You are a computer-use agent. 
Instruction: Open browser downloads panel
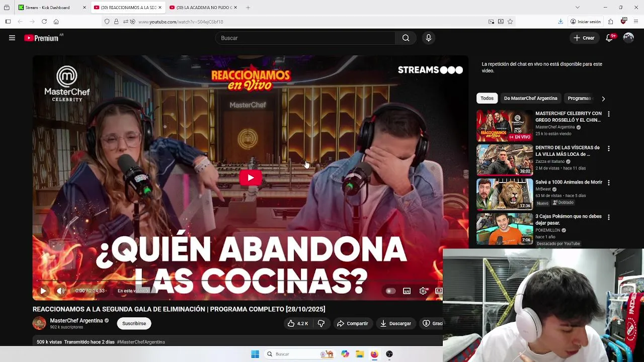(560, 22)
